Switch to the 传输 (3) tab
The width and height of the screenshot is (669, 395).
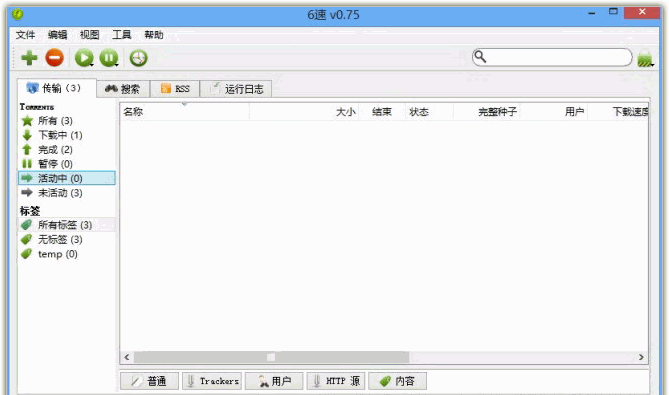coord(57,88)
